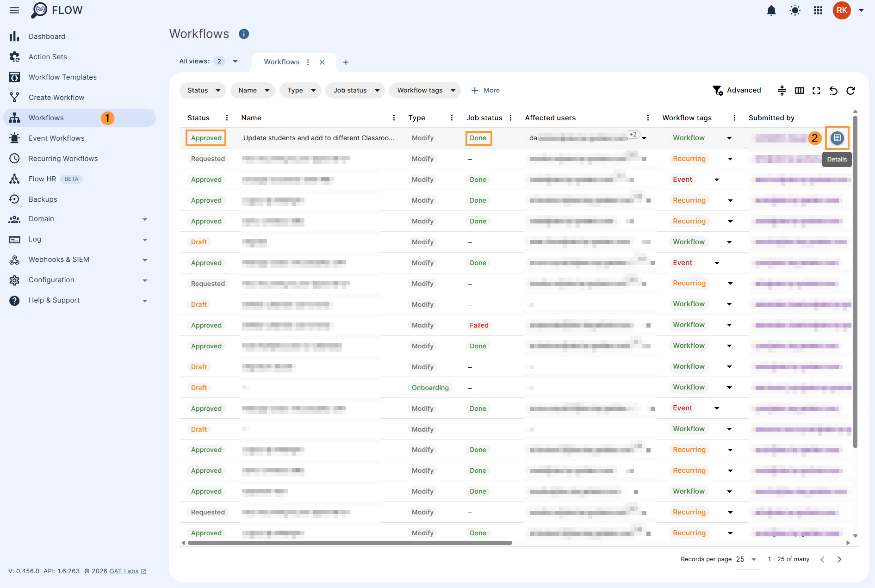875x588 pixels.
Task: Go to next page of records
Action: [x=839, y=559]
